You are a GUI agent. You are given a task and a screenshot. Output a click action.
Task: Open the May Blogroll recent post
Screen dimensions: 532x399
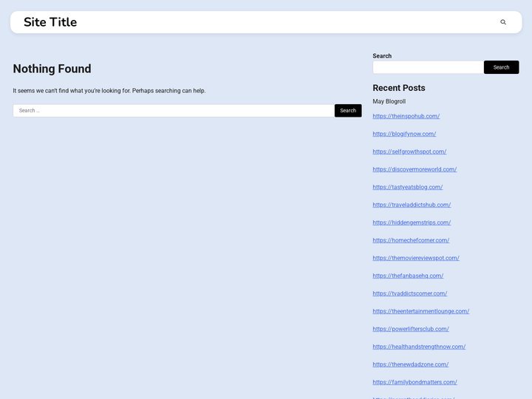(389, 101)
